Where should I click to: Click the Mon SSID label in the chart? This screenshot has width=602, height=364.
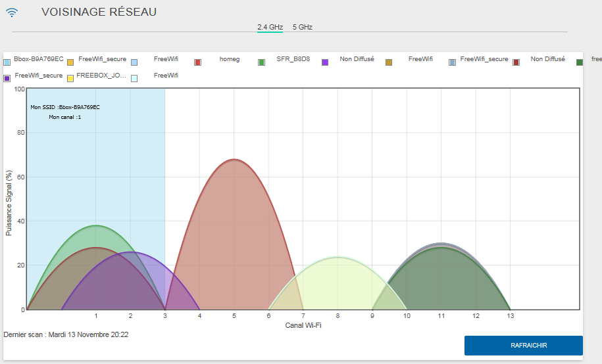click(x=65, y=107)
